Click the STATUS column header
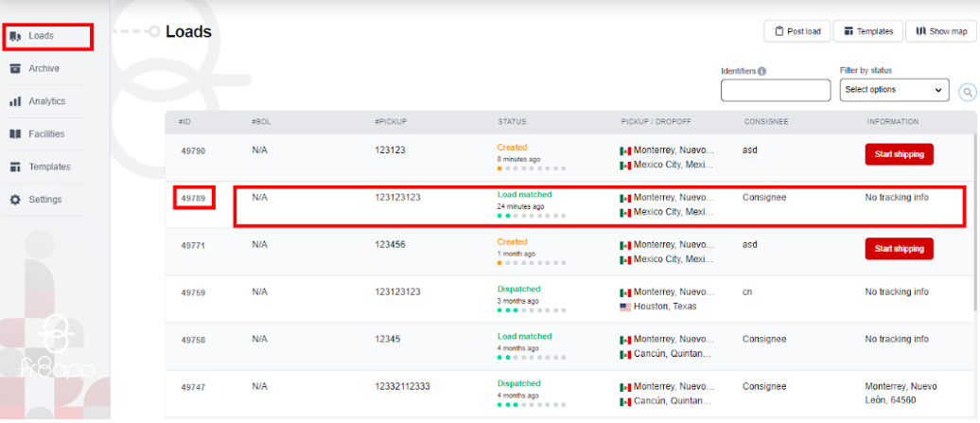This screenshot has height=423, width=980. click(511, 122)
